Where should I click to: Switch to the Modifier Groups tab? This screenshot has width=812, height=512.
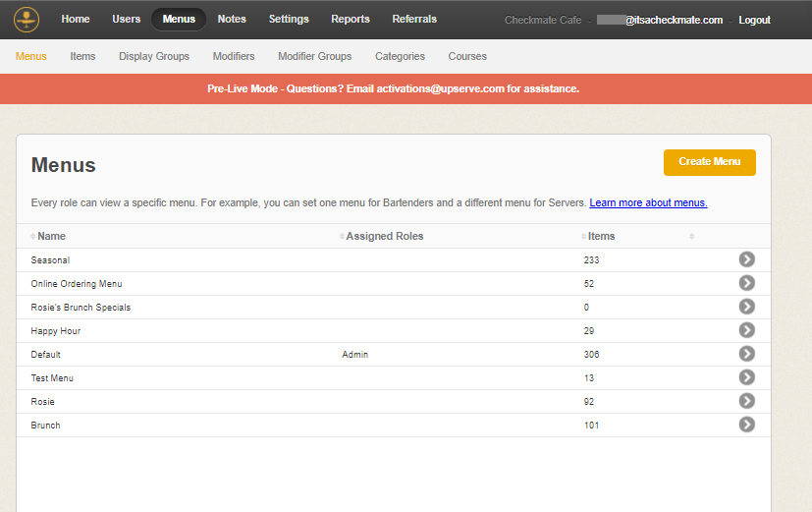click(314, 57)
